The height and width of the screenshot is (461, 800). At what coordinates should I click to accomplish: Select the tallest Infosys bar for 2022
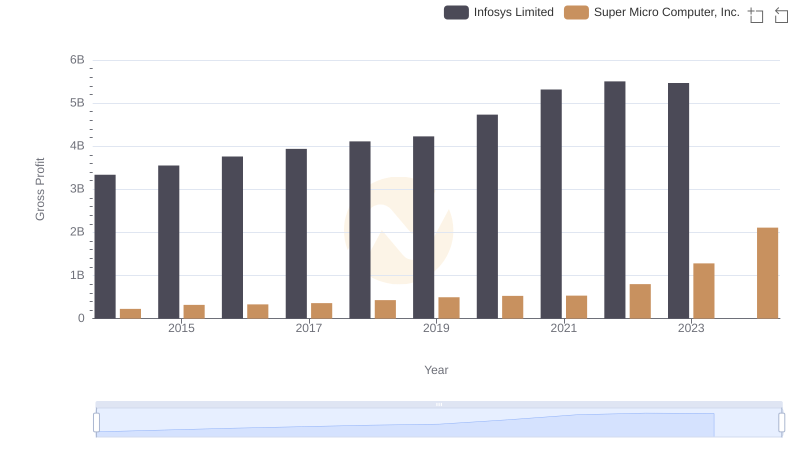(615, 200)
